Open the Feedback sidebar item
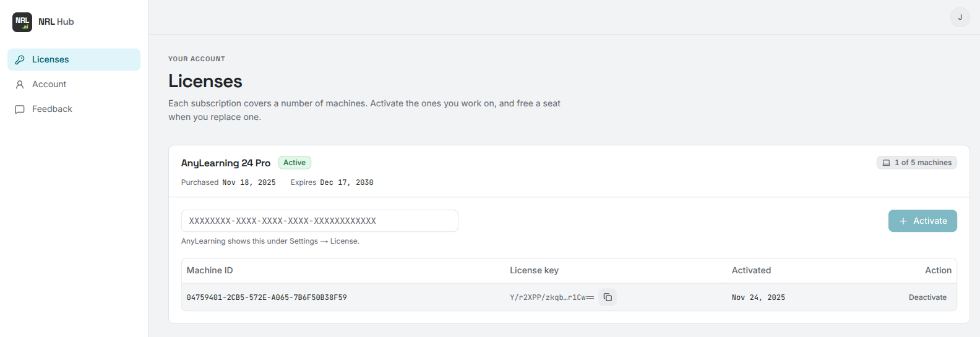This screenshot has width=980, height=337. tap(74, 109)
